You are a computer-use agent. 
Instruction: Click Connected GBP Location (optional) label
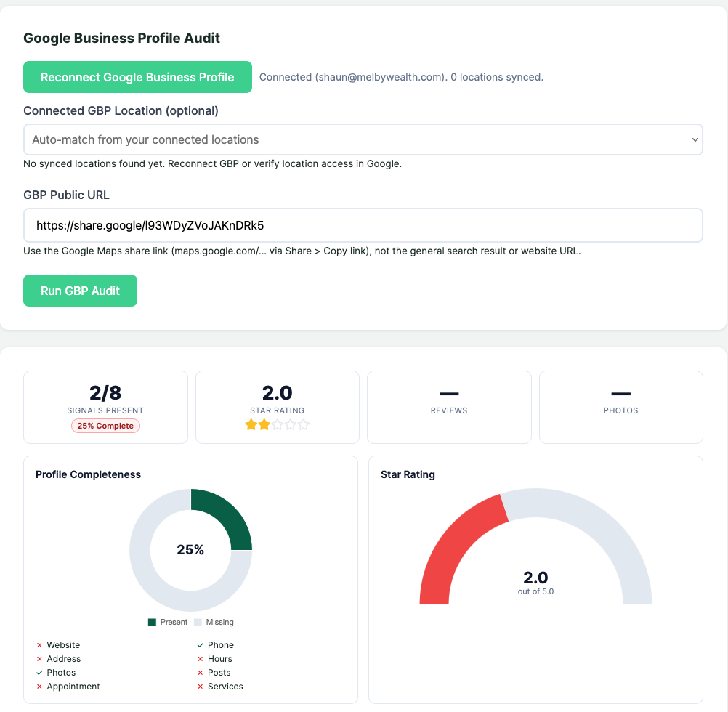(121, 111)
